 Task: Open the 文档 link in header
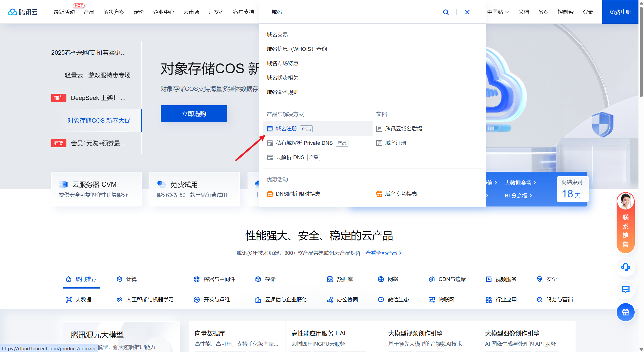(524, 12)
